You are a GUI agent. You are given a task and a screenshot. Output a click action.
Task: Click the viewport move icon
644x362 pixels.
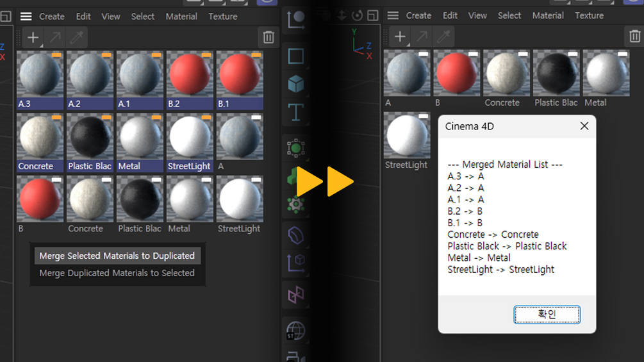342,15
